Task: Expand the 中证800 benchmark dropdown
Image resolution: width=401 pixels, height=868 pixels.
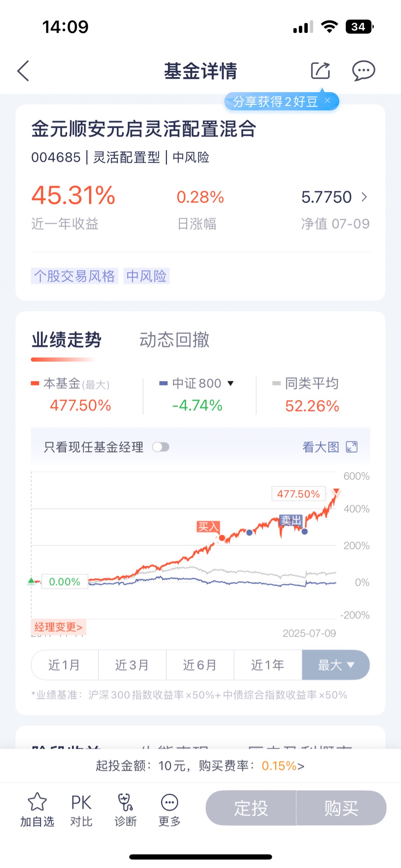Action: coord(231,383)
